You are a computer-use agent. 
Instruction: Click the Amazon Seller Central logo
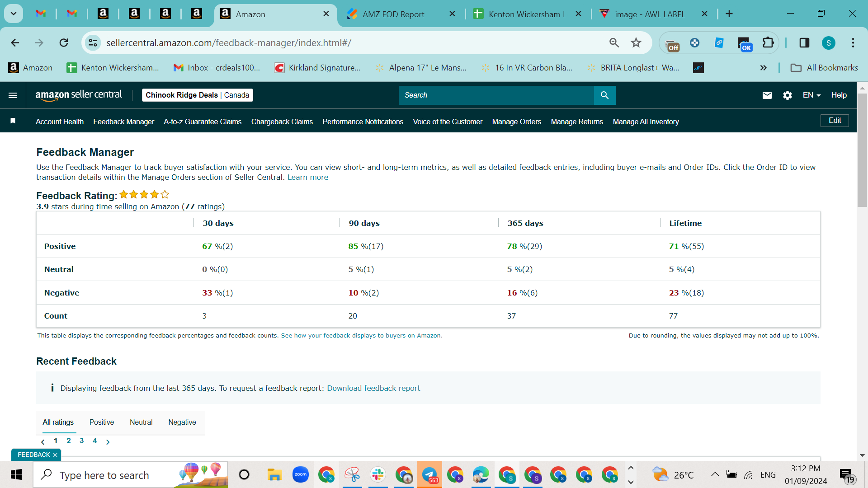coord(79,95)
